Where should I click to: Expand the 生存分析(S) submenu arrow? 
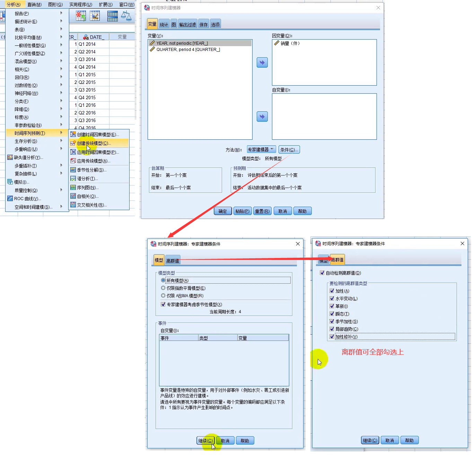click(x=61, y=141)
